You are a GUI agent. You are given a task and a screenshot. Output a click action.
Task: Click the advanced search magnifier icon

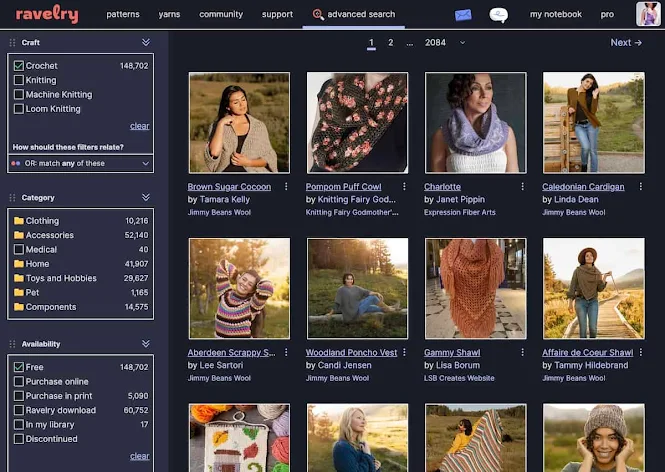317,14
